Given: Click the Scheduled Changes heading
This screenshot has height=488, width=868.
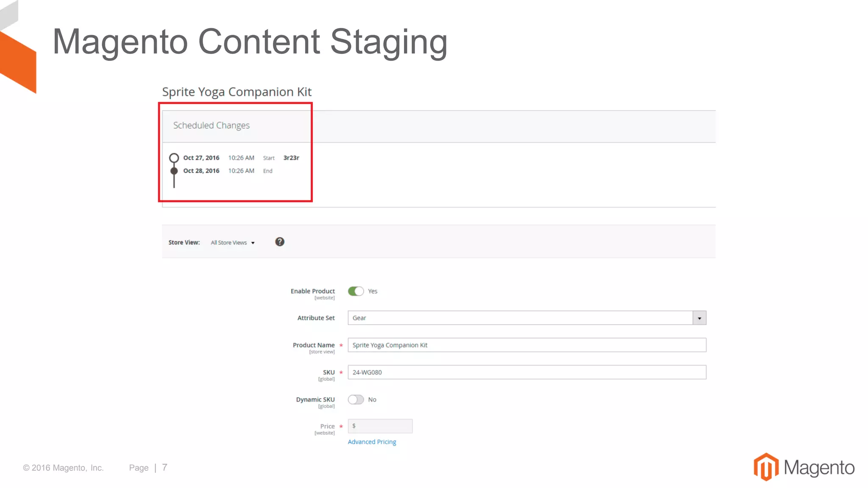Looking at the screenshot, I should (x=211, y=125).
